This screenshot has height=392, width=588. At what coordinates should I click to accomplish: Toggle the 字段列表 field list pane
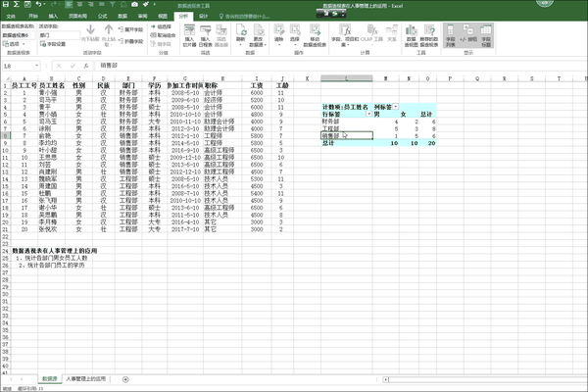coord(451,35)
